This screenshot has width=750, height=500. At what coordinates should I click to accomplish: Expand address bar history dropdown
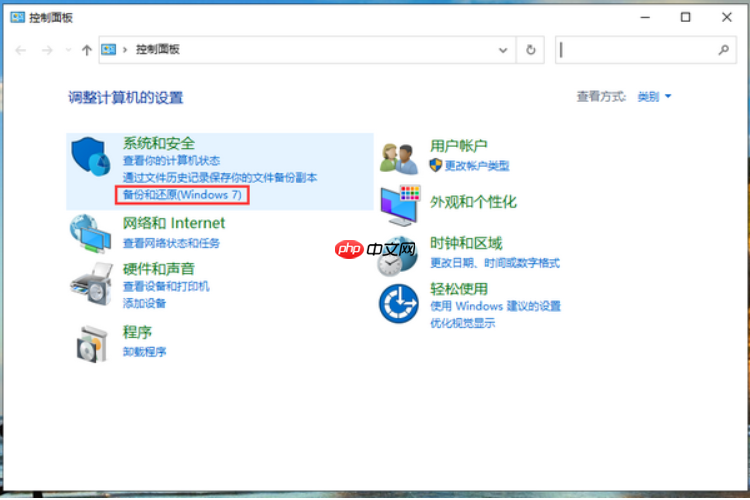click(503, 50)
